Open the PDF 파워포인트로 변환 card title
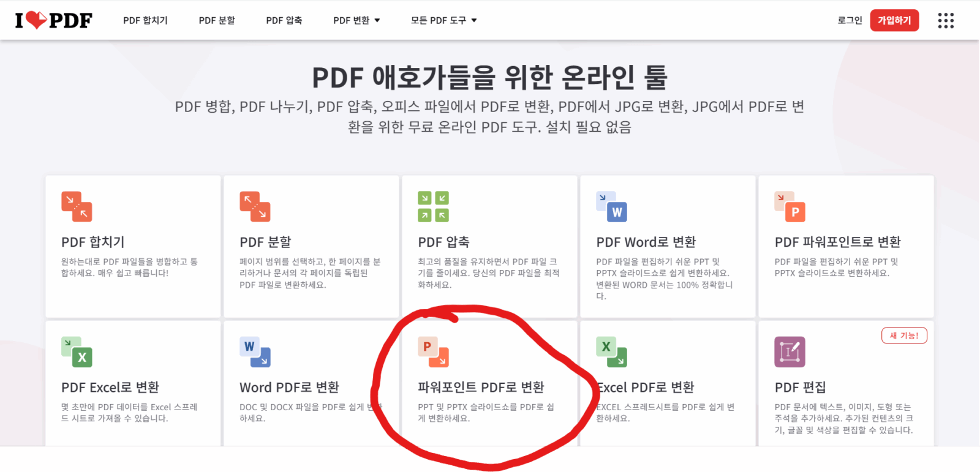This screenshot has width=980, height=472. point(837,242)
